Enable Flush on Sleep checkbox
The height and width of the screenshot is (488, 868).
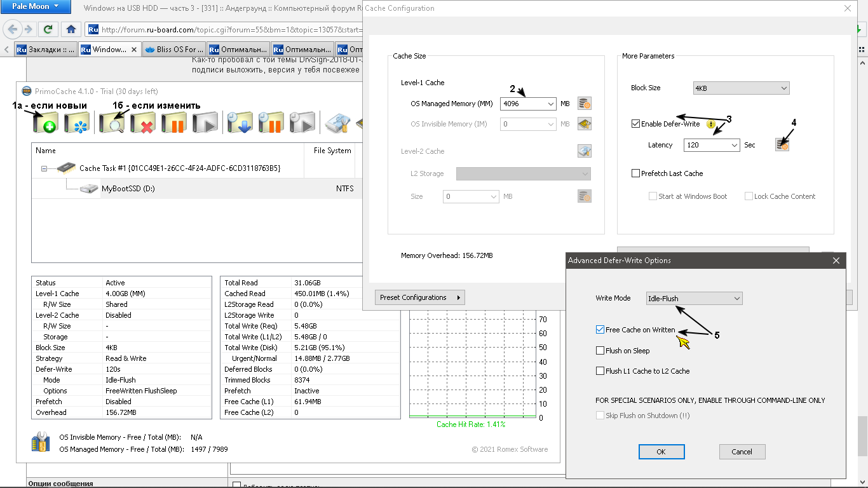[600, 351]
